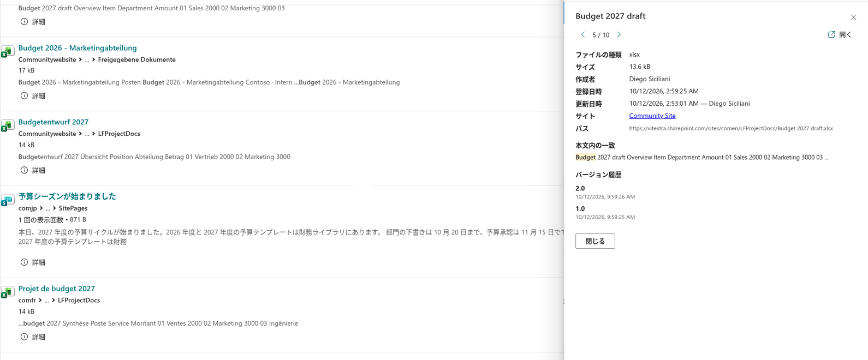Click Excel icon beside Projet de budget 2027
The height and width of the screenshot is (360, 868).
[7, 292]
